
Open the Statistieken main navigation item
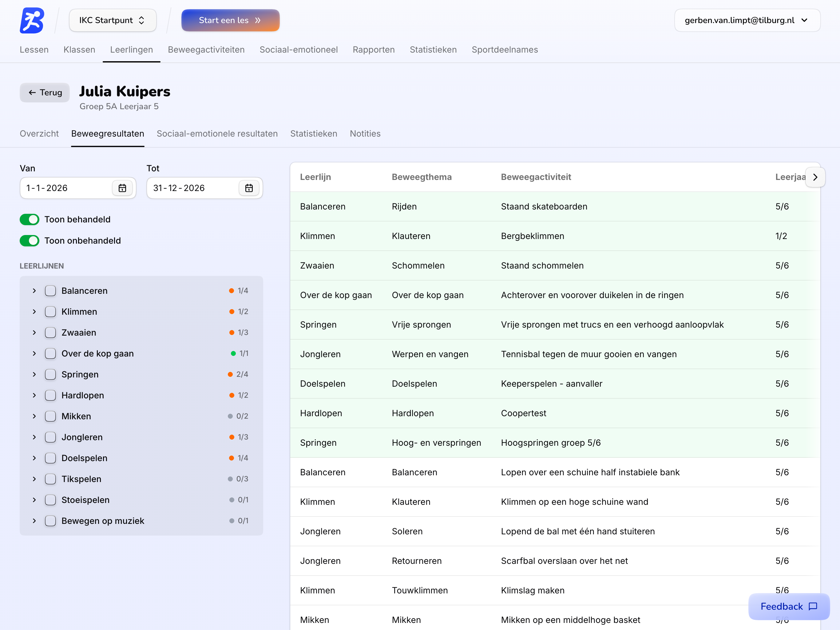433,50
